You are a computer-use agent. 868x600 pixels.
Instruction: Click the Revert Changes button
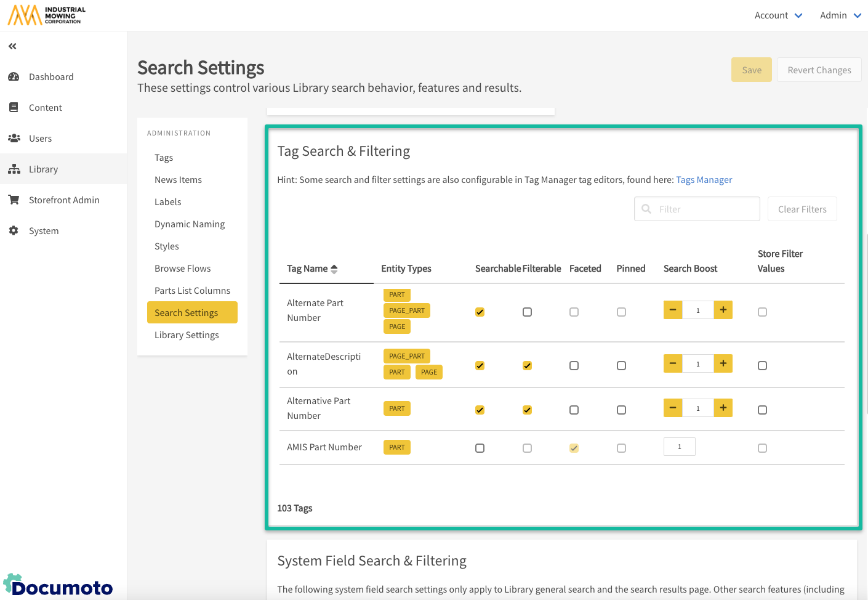point(819,70)
